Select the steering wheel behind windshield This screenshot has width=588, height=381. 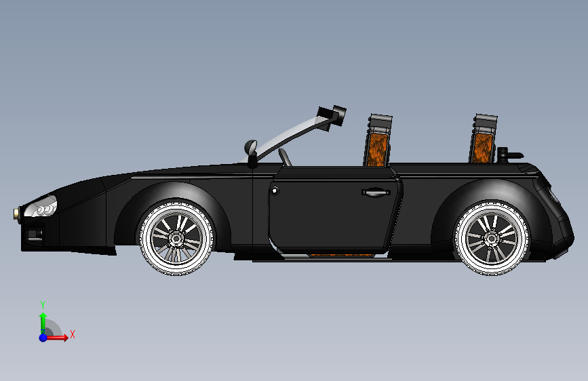click(x=285, y=157)
